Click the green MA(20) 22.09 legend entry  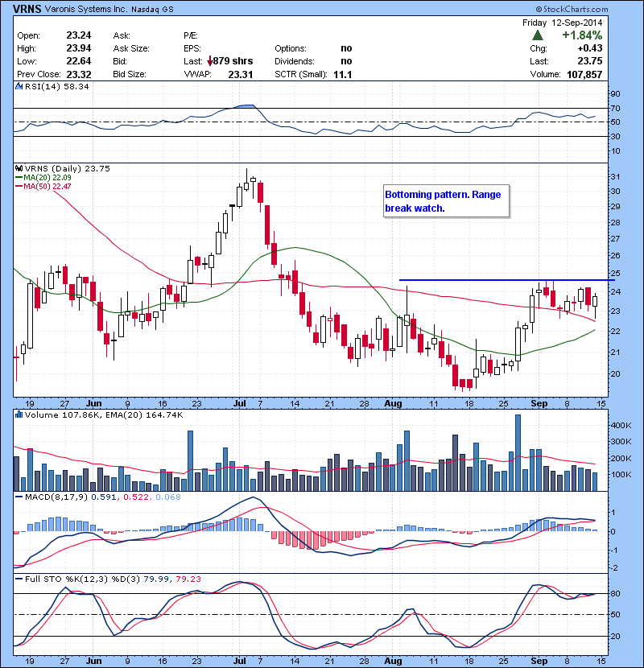[43, 177]
